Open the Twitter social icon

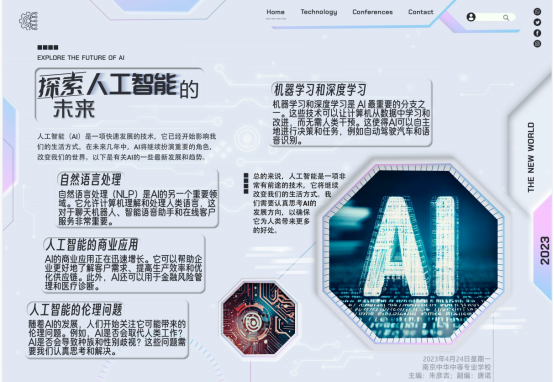coord(537,22)
